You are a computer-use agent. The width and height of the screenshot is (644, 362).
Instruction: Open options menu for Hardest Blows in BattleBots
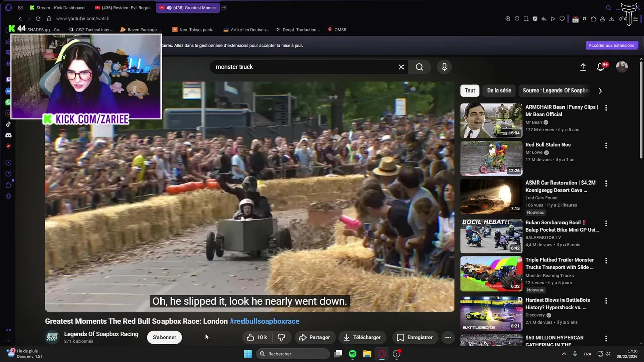tap(606, 301)
